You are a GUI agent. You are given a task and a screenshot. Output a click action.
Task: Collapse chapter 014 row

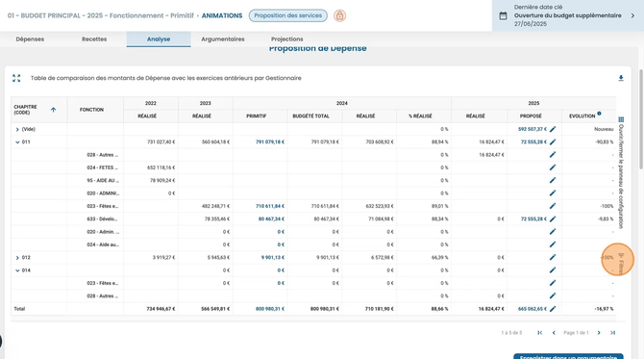pyautogui.click(x=17, y=270)
